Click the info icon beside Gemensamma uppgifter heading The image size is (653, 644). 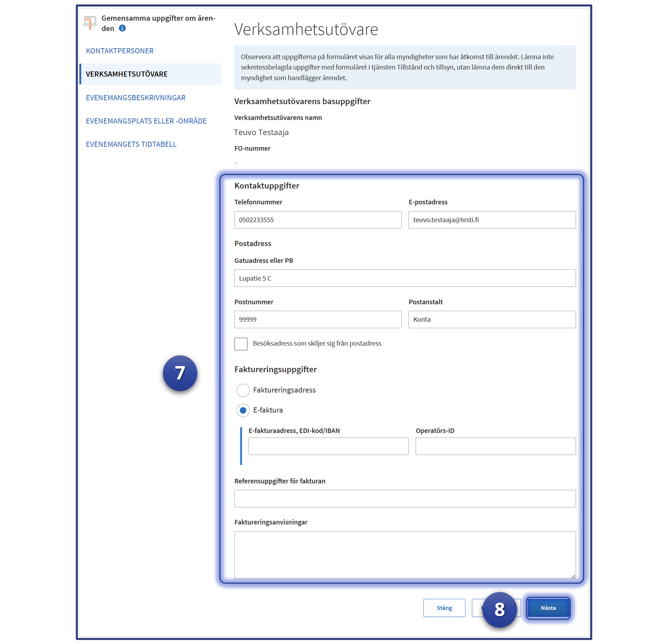point(122,28)
